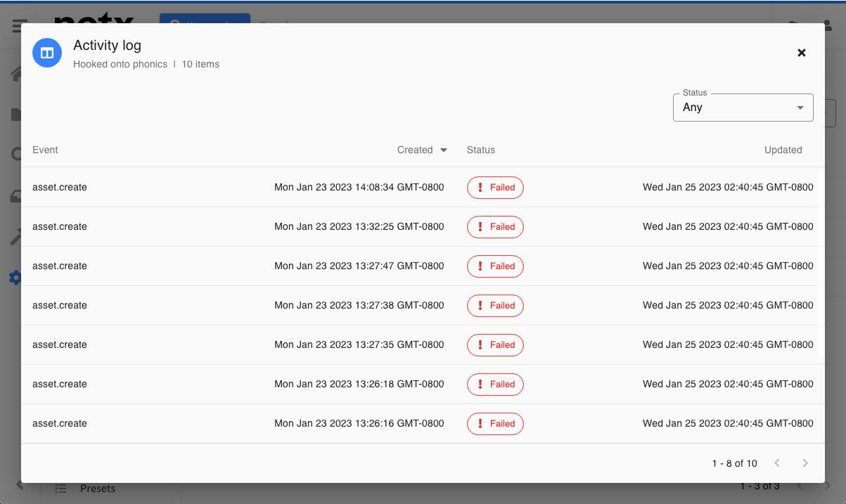Click the Failed badge in the 14:08:34 row
The width and height of the screenshot is (846, 504).
[x=495, y=188]
